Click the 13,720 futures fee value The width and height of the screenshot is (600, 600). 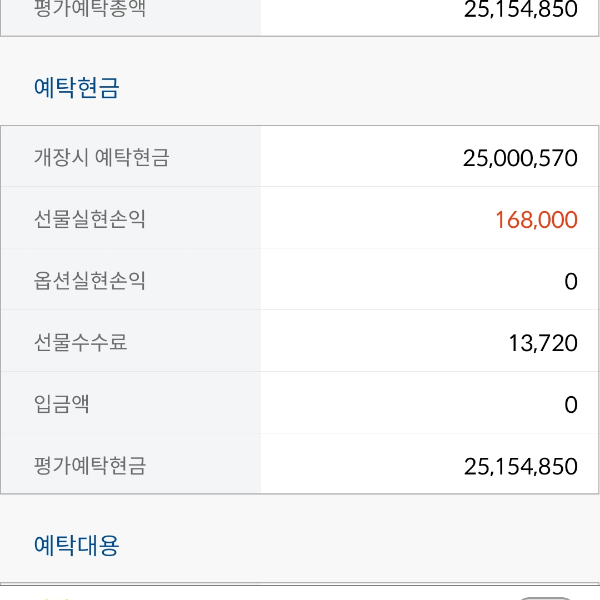[543, 343]
